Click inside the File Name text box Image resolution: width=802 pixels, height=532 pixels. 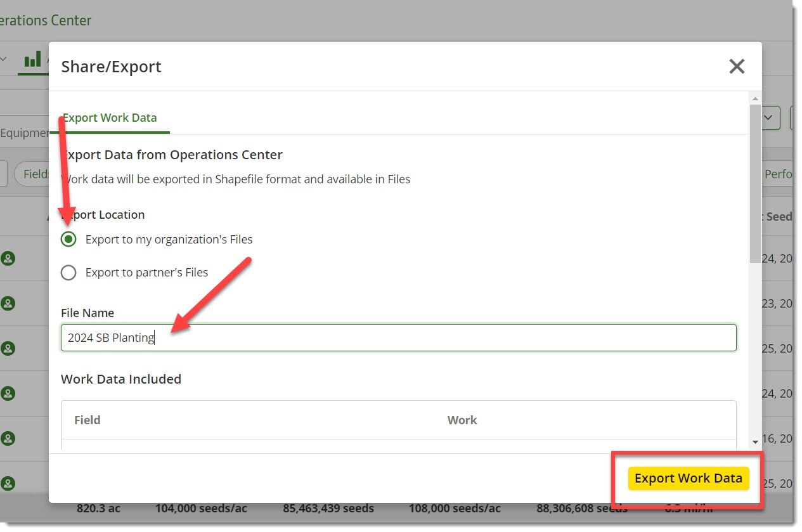pyautogui.click(x=398, y=337)
